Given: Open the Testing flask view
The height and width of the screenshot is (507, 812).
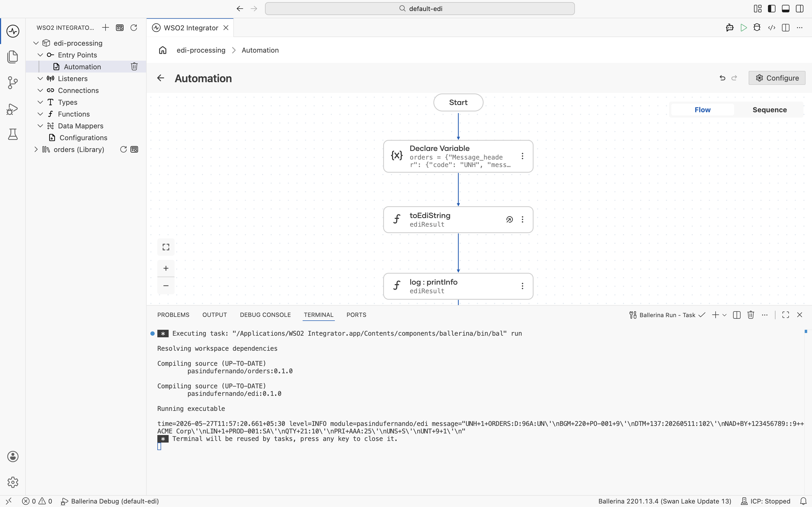Looking at the screenshot, I should point(13,135).
